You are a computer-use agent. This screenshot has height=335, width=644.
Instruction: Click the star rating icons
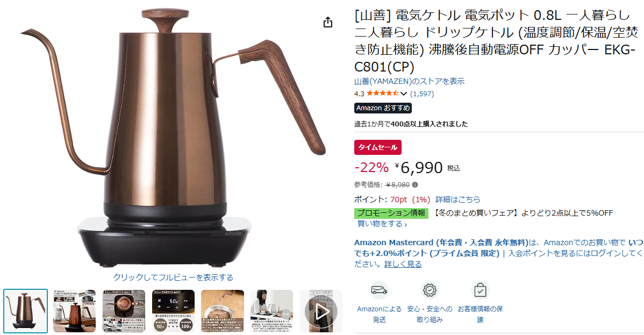tap(382, 94)
